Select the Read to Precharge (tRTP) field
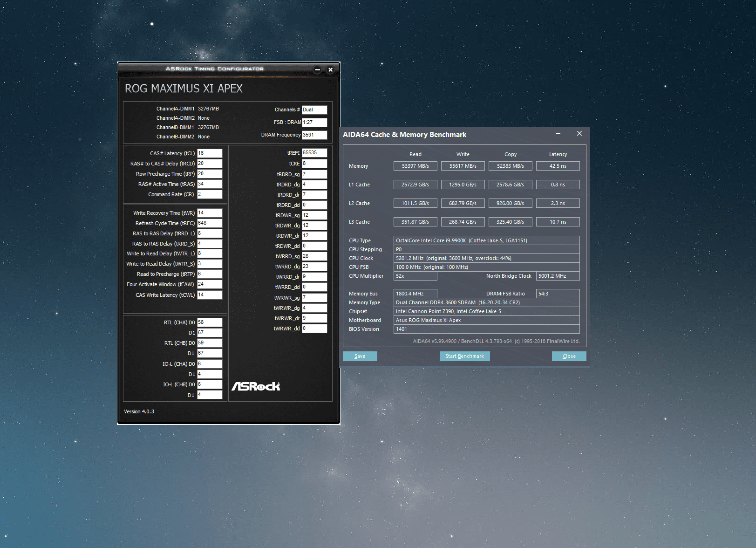756x548 pixels. [210, 274]
